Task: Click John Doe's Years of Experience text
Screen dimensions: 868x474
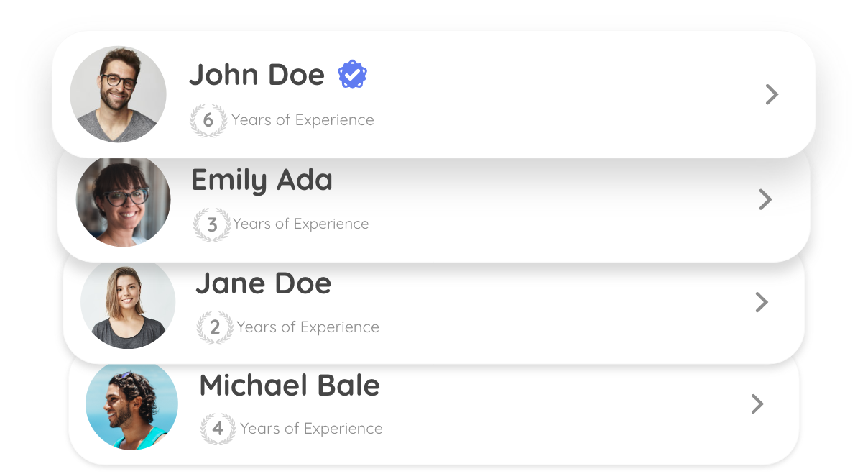Action: coord(303,120)
